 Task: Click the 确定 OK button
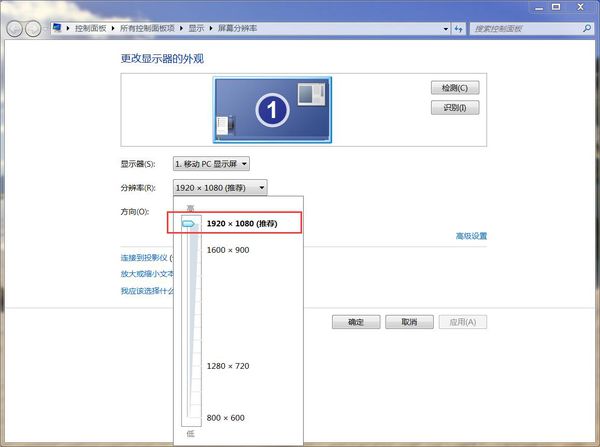[x=356, y=322]
